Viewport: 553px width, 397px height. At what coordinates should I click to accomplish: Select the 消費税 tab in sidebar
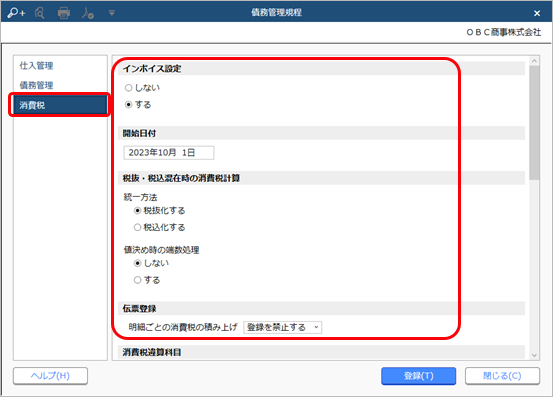60,105
